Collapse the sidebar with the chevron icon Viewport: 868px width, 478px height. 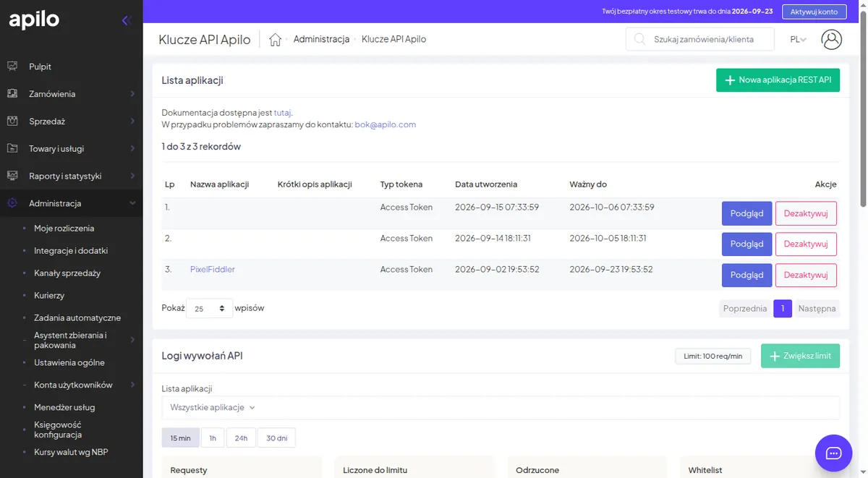(x=126, y=20)
